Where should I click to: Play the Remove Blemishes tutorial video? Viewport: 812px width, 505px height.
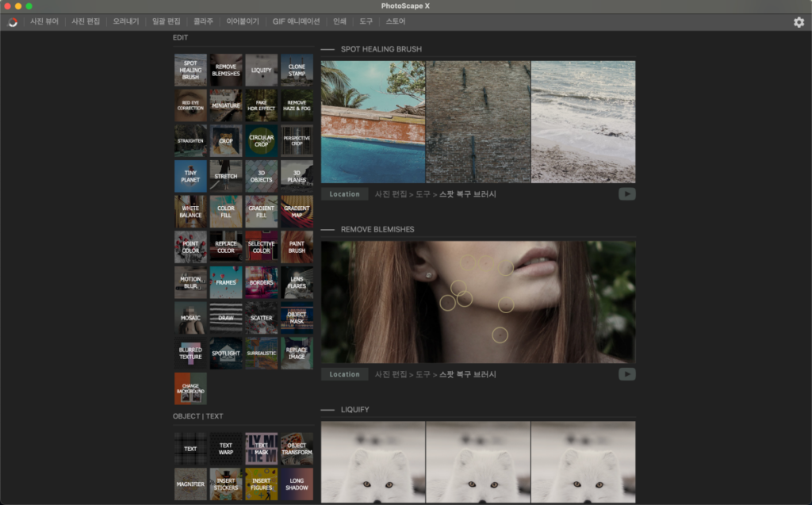pyautogui.click(x=626, y=374)
